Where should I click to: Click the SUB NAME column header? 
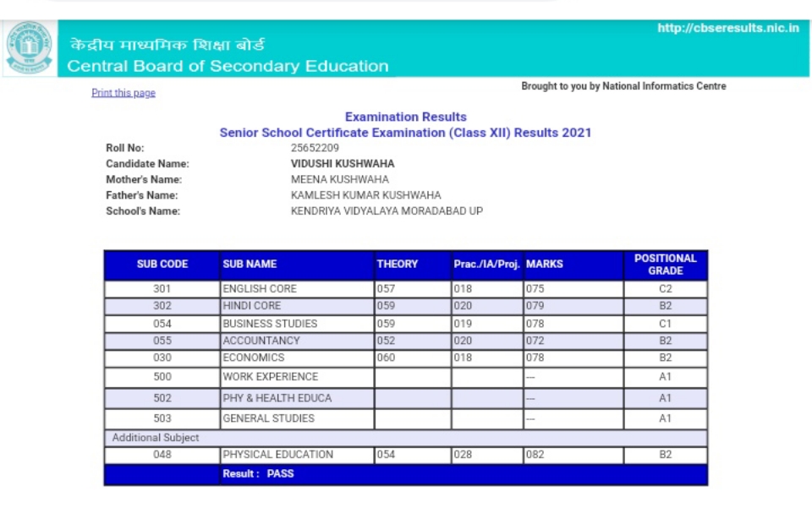[297, 265]
